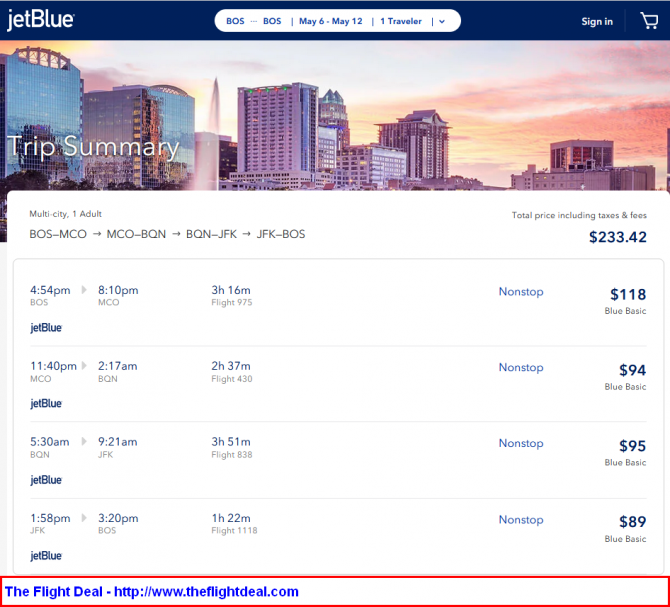This screenshot has height=607, width=670.
Task: Click the $89 fare price
Action: click(x=632, y=522)
